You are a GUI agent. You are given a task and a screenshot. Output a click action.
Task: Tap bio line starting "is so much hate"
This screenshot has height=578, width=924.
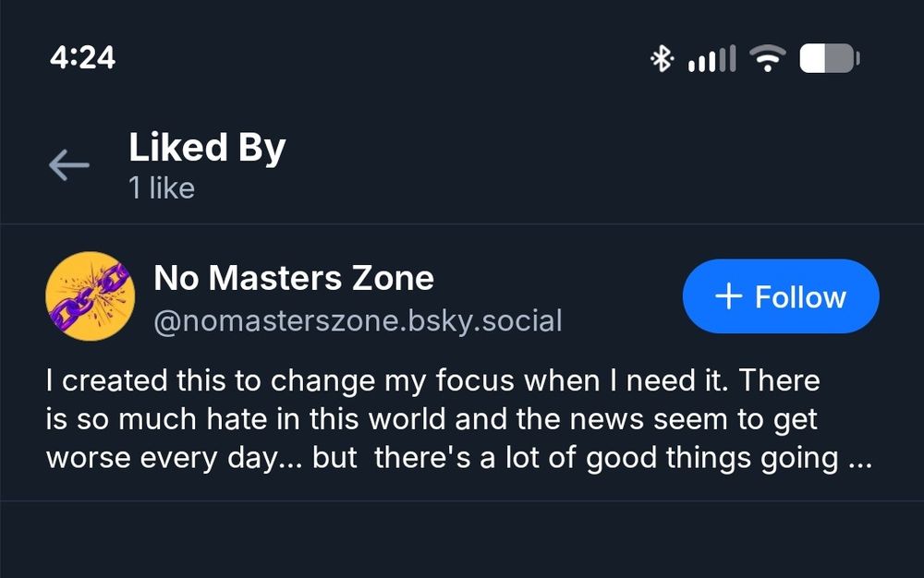click(432, 419)
